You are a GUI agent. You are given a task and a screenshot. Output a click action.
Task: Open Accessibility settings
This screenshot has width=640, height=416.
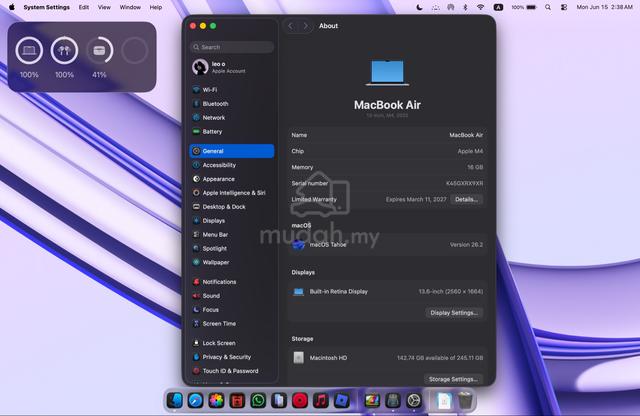click(x=231, y=165)
